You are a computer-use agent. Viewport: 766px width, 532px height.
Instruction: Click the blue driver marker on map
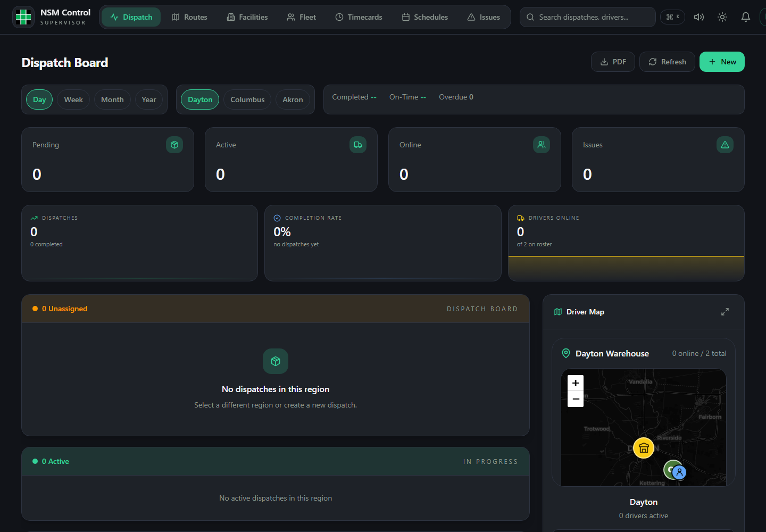pyautogui.click(x=679, y=472)
